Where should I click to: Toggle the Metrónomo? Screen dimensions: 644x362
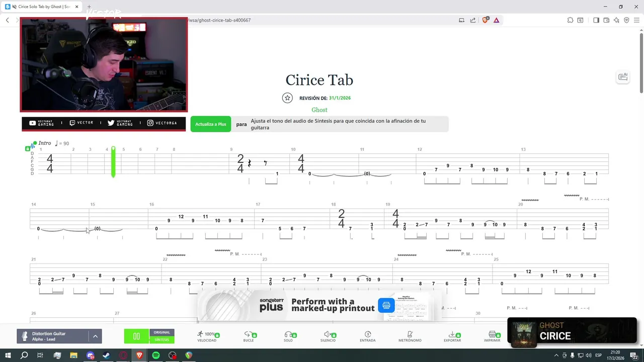point(410,336)
